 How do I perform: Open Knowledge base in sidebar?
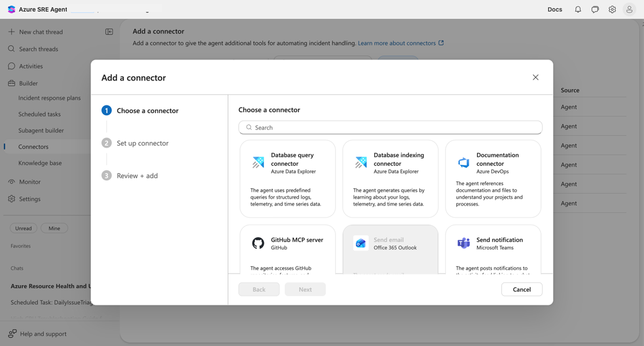click(x=40, y=163)
